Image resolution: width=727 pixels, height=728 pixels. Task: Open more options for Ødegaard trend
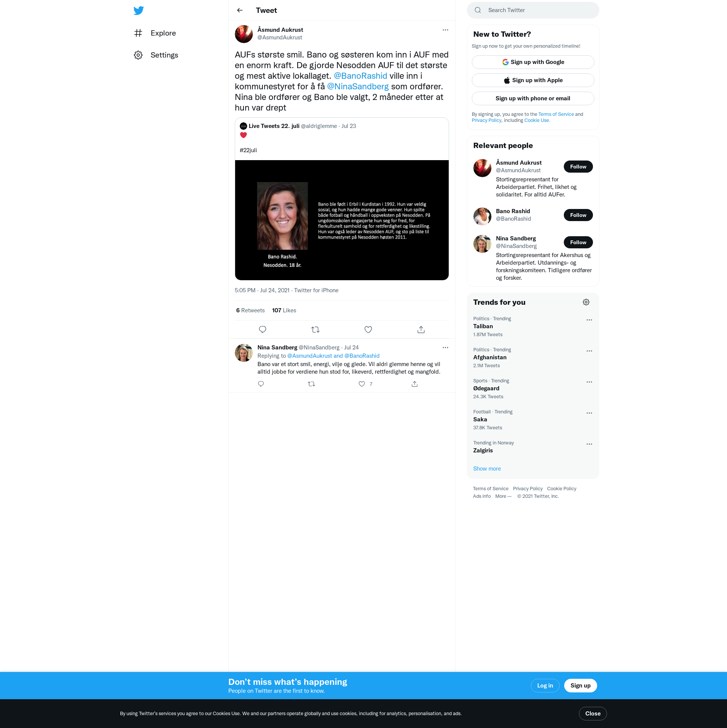[589, 382]
